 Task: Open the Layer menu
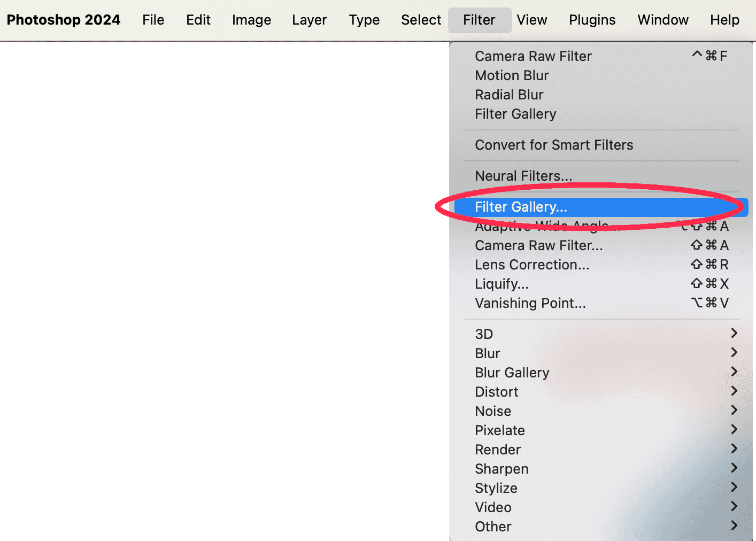309,20
